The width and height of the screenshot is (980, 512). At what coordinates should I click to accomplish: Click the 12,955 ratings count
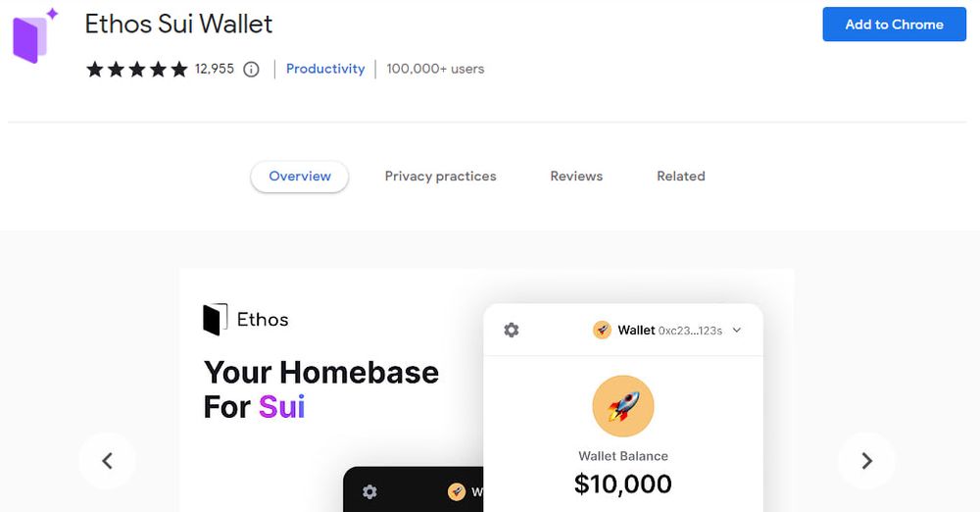[215, 69]
